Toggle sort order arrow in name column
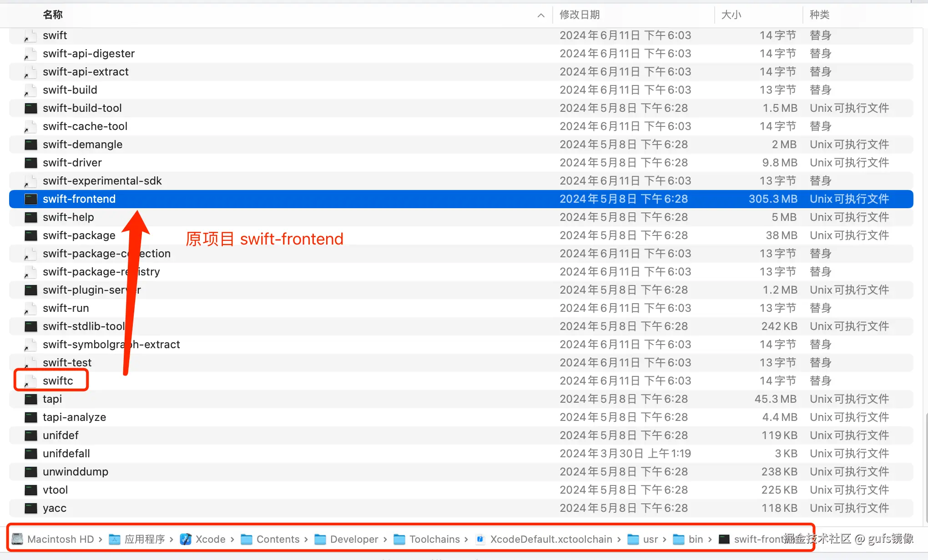Screen dimensions: 928x560 click(x=541, y=15)
